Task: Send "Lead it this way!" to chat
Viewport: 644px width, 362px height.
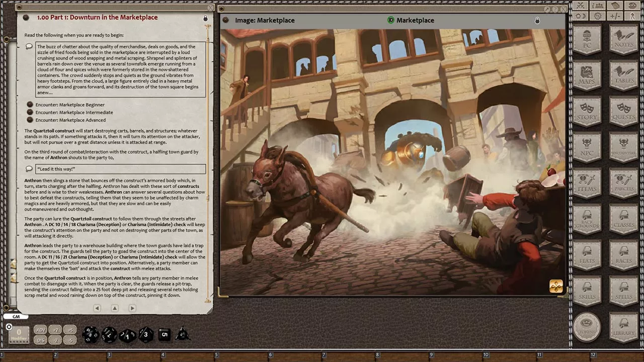Action: 29,169
